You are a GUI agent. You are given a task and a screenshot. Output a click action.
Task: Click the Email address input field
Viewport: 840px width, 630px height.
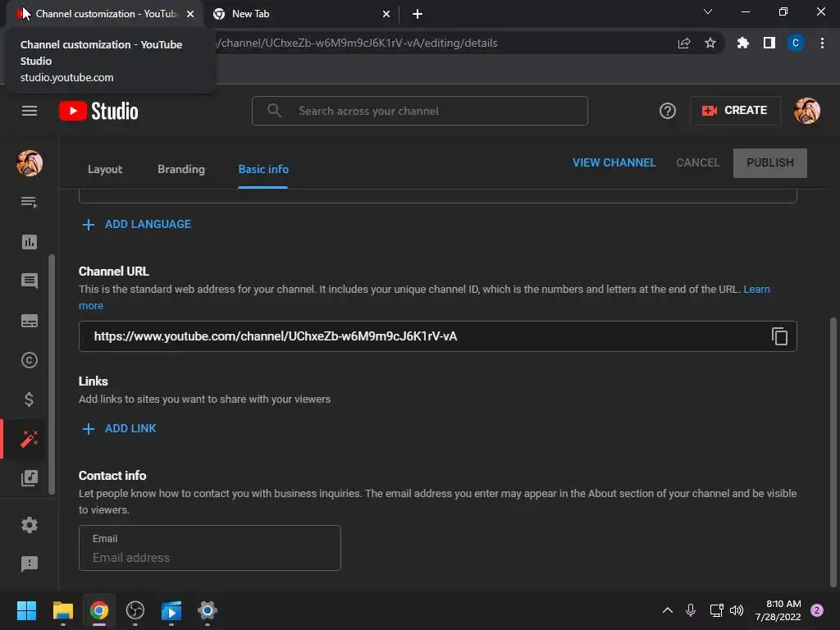[x=209, y=548]
